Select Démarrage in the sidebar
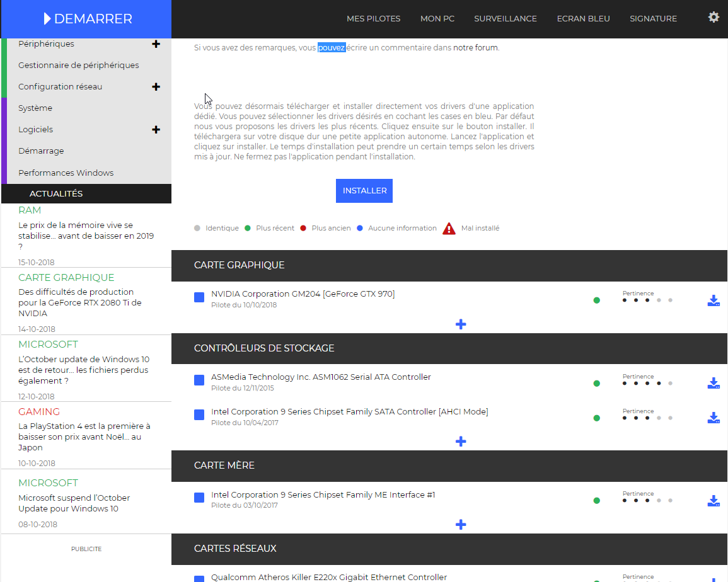Viewport: 728px width, 582px height. (x=42, y=151)
